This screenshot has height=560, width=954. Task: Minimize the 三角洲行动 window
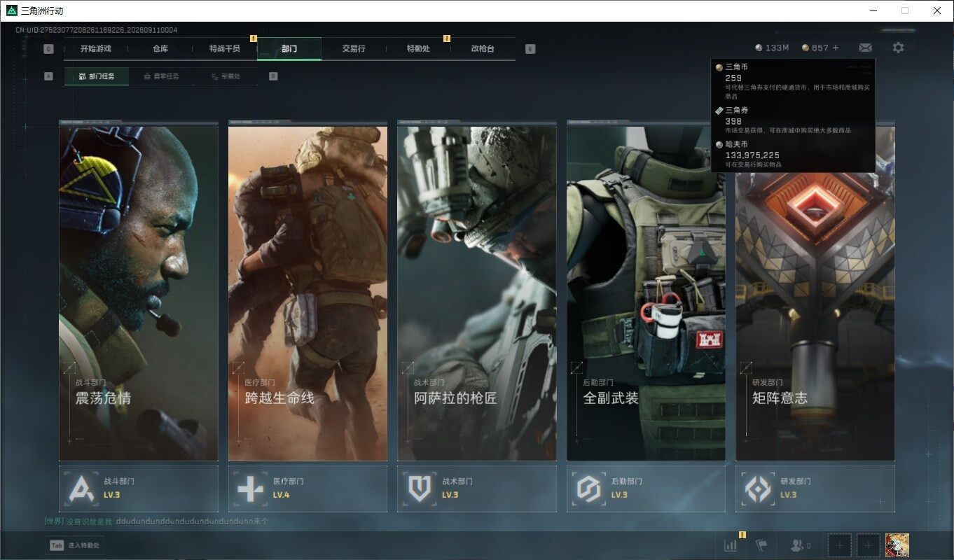coord(873,10)
